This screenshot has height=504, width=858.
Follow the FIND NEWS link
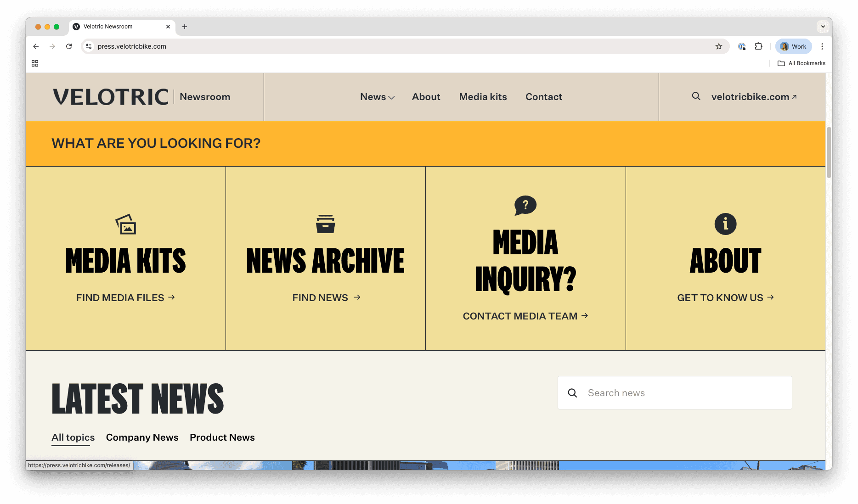point(326,297)
